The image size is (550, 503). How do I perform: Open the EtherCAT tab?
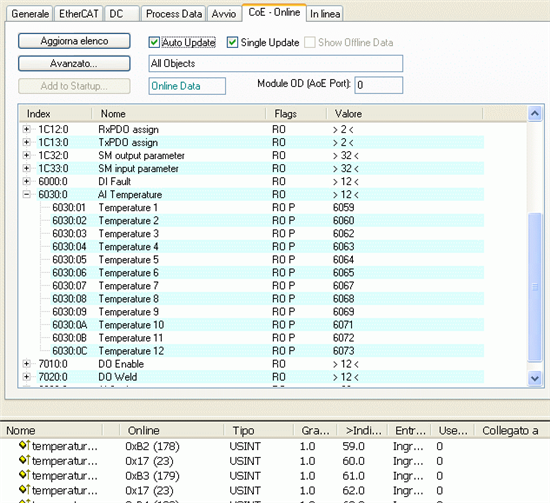pos(79,14)
